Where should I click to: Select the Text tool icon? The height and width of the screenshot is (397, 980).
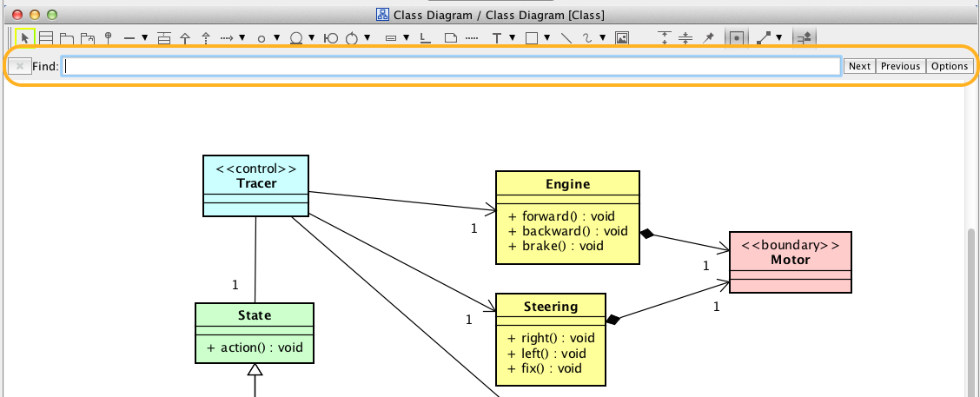click(x=496, y=38)
